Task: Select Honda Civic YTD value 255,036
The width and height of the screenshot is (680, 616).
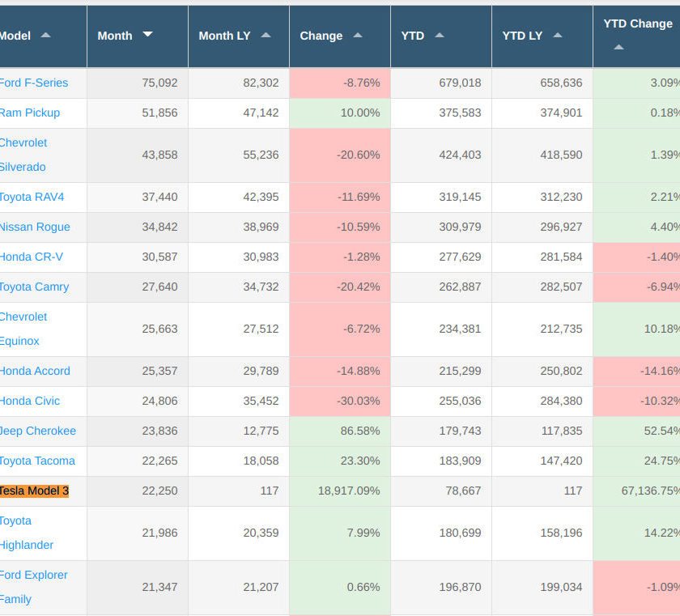Action: coord(460,401)
